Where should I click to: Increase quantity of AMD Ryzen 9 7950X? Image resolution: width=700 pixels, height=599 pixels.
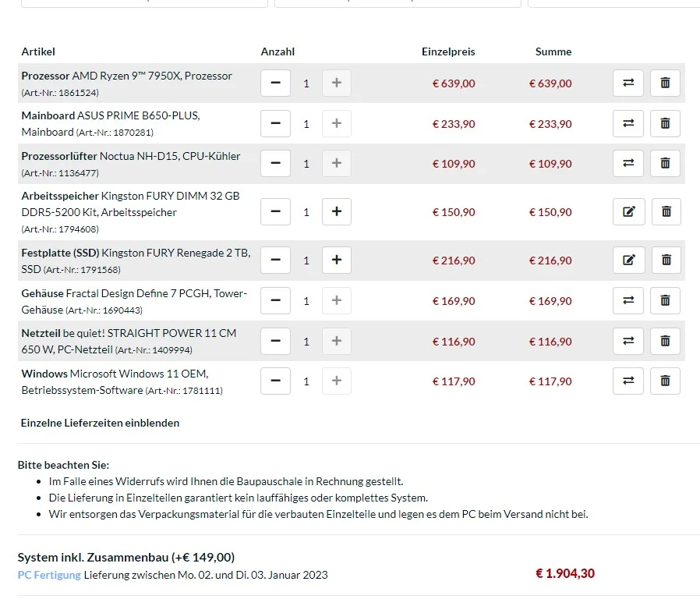tap(337, 83)
